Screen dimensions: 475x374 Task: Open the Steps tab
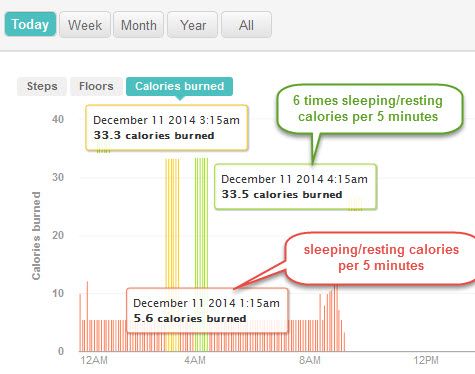coord(42,86)
